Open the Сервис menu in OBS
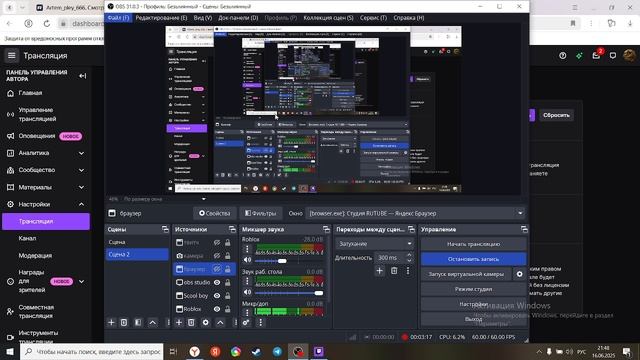 point(373,18)
